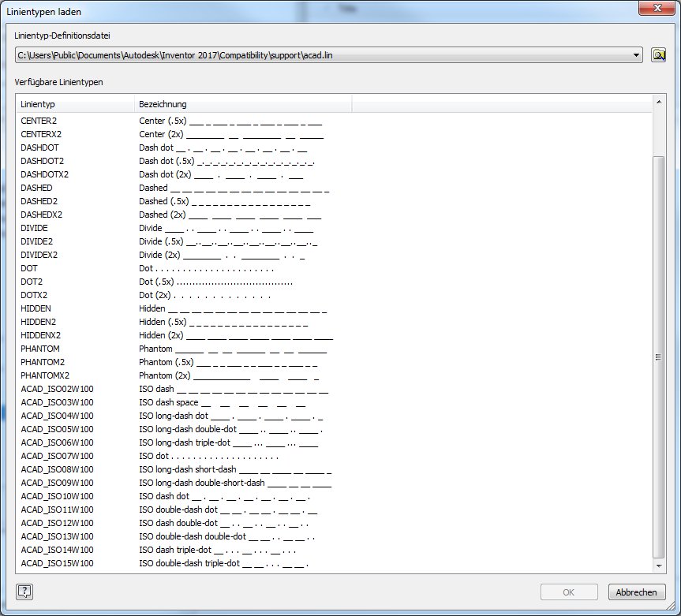
Task: Select ACAD_ISO11W100 linetype
Action: [x=57, y=510]
